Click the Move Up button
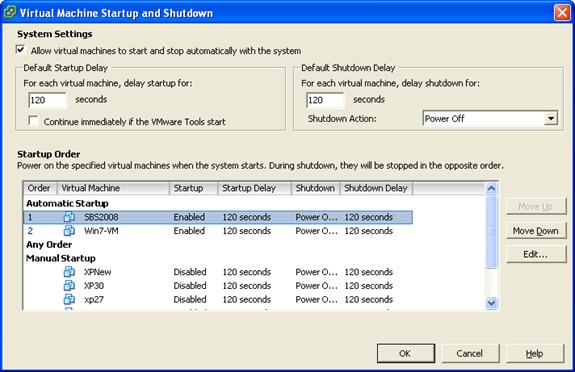 536,207
